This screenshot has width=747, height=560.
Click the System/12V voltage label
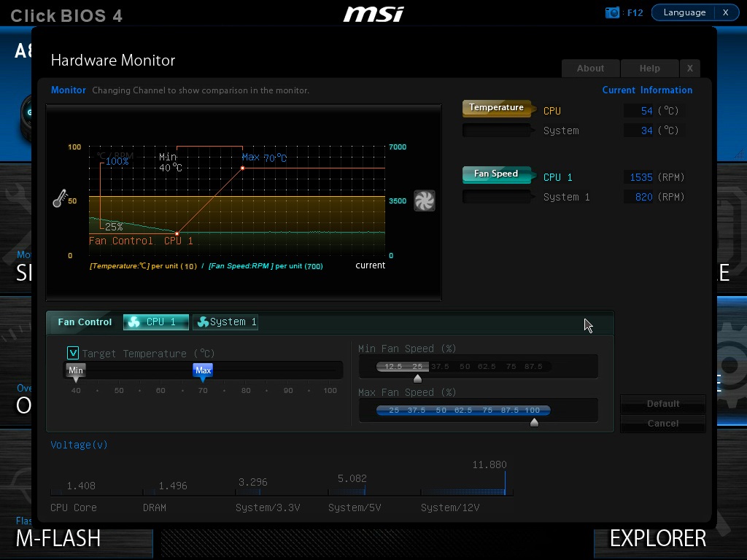[x=449, y=507]
